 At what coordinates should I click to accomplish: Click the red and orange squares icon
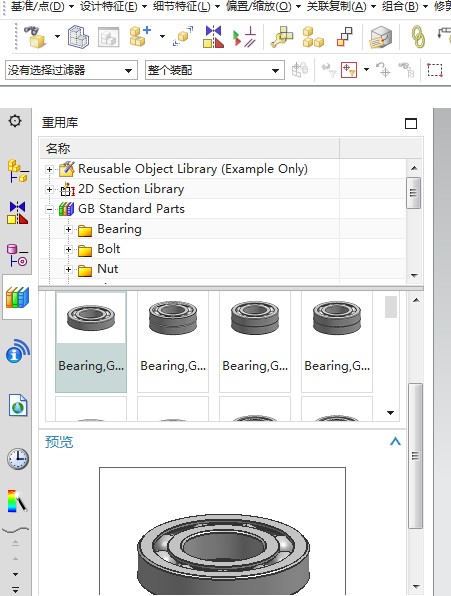click(345, 36)
